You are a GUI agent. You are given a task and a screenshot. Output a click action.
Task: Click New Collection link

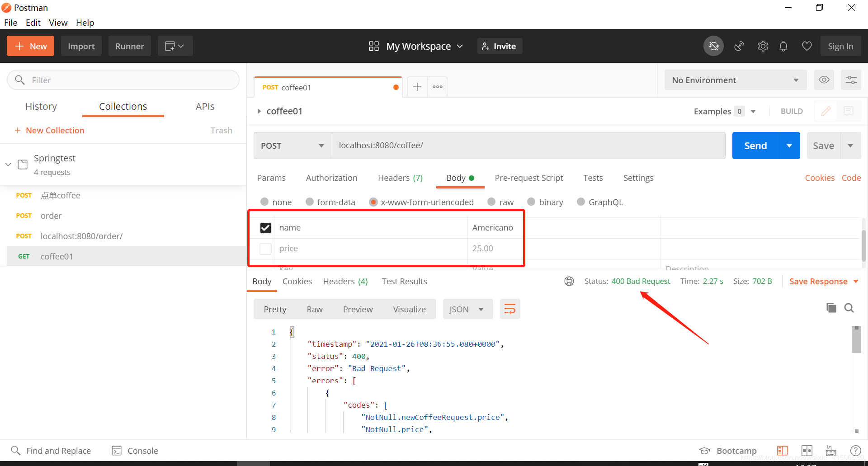(x=50, y=130)
